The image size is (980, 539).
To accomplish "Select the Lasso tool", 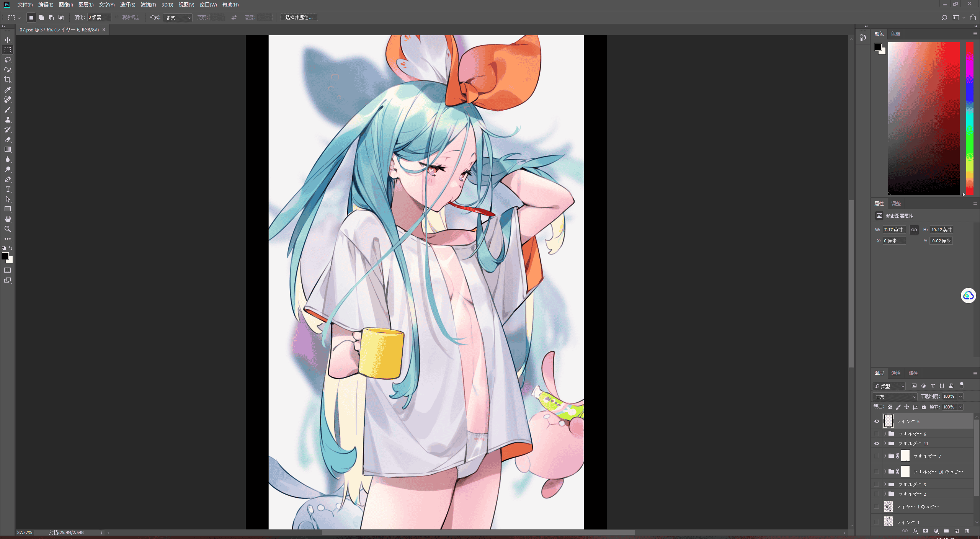I will click(x=8, y=60).
